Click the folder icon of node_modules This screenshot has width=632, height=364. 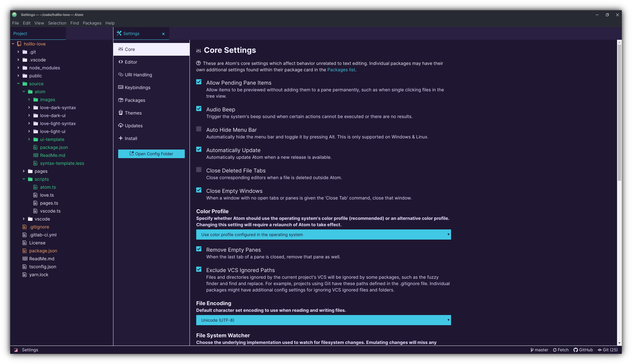(x=25, y=68)
